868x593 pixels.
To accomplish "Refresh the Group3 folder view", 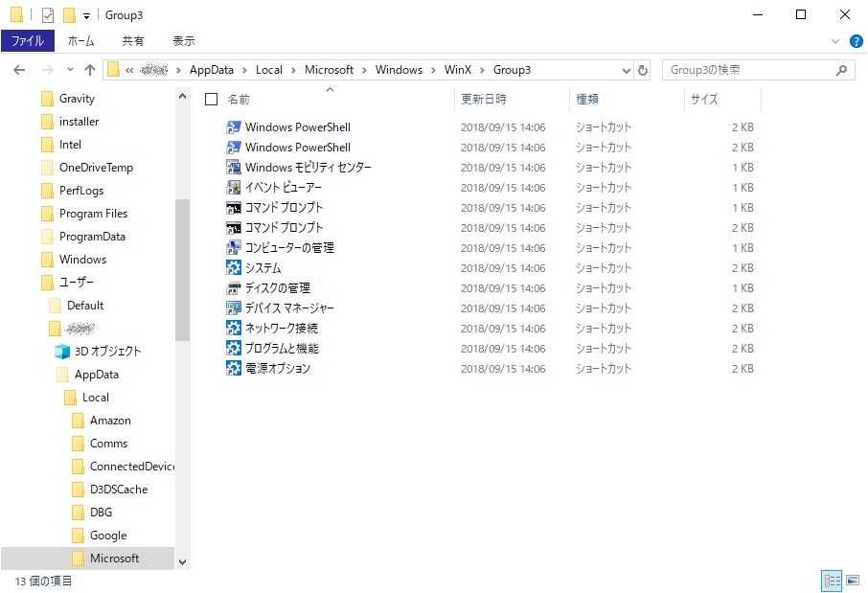I will click(643, 70).
